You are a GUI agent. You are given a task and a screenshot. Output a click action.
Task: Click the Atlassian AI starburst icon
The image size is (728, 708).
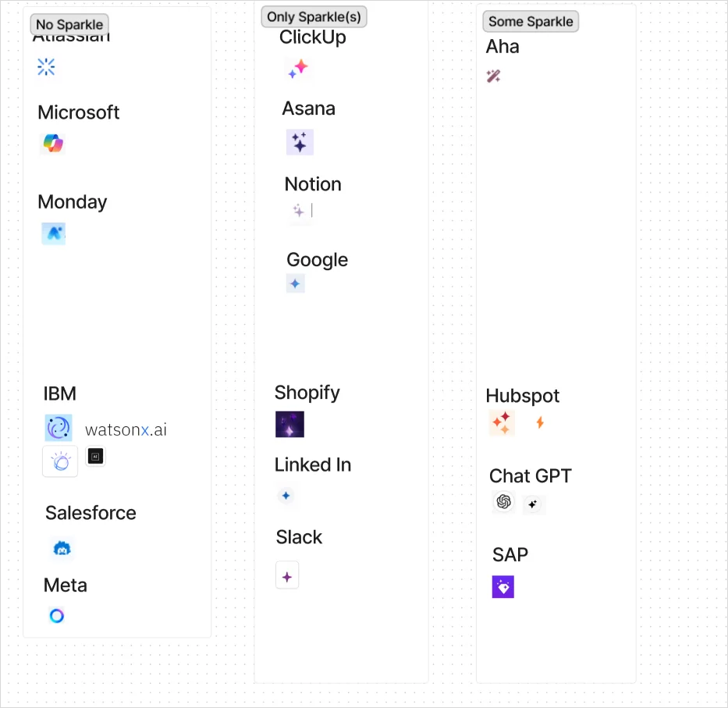[x=46, y=67]
